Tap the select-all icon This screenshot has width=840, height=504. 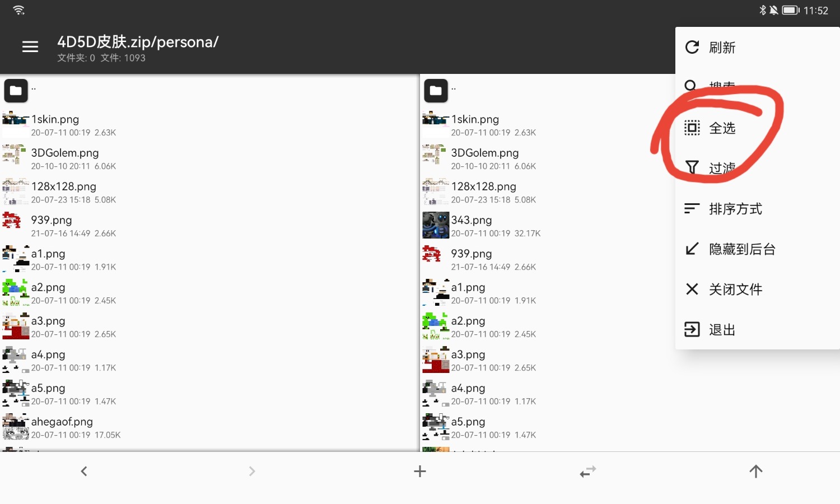(692, 128)
